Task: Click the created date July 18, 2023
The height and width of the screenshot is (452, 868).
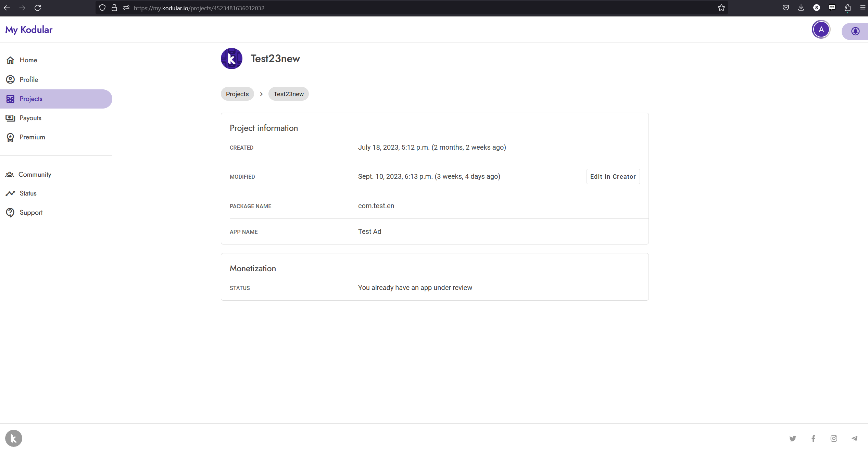Action: 432,148
